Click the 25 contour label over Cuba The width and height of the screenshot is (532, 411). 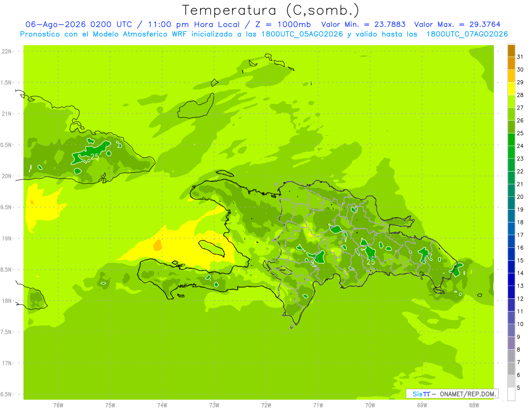pos(94,157)
